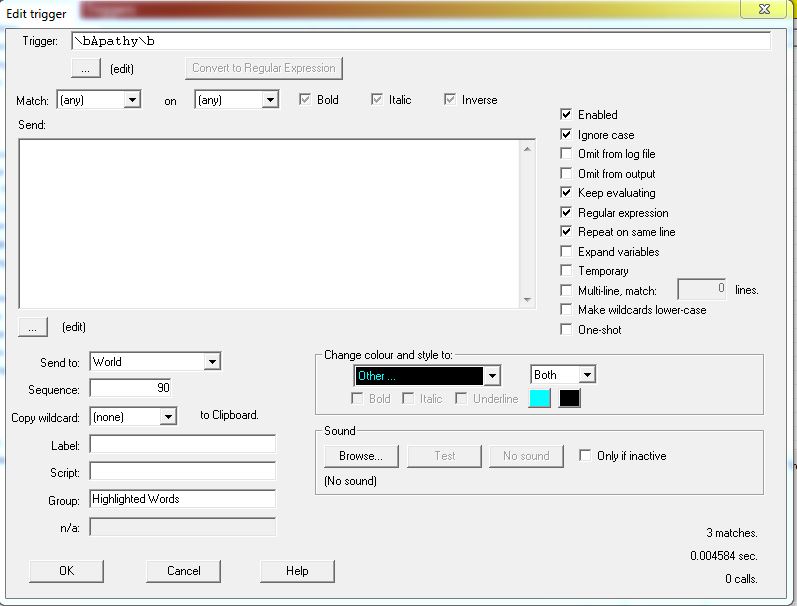Click inside the Send text area

pyautogui.click(x=269, y=224)
